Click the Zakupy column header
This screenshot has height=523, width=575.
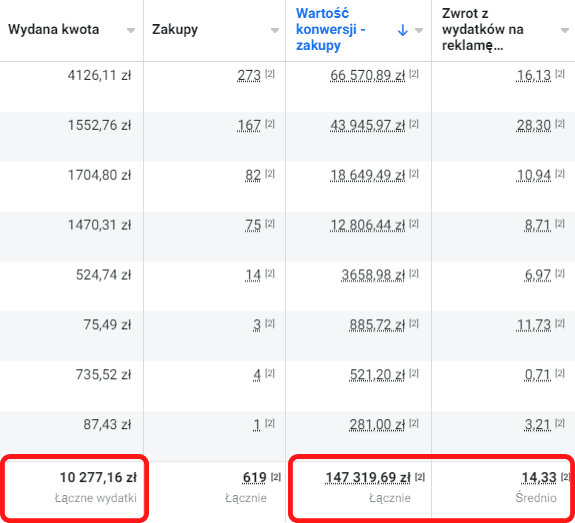click(x=175, y=29)
